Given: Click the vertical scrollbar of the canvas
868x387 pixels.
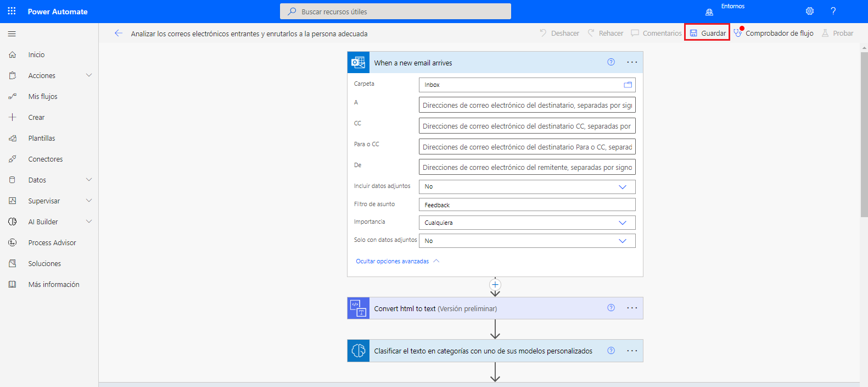Looking at the screenshot, I should pyautogui.click(x=864, y=134).
